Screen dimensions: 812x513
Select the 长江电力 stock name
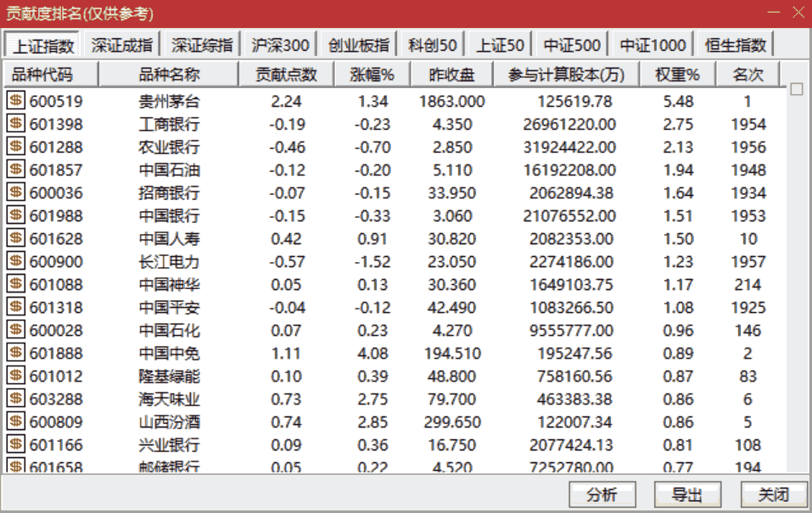[x=169, y=261]
